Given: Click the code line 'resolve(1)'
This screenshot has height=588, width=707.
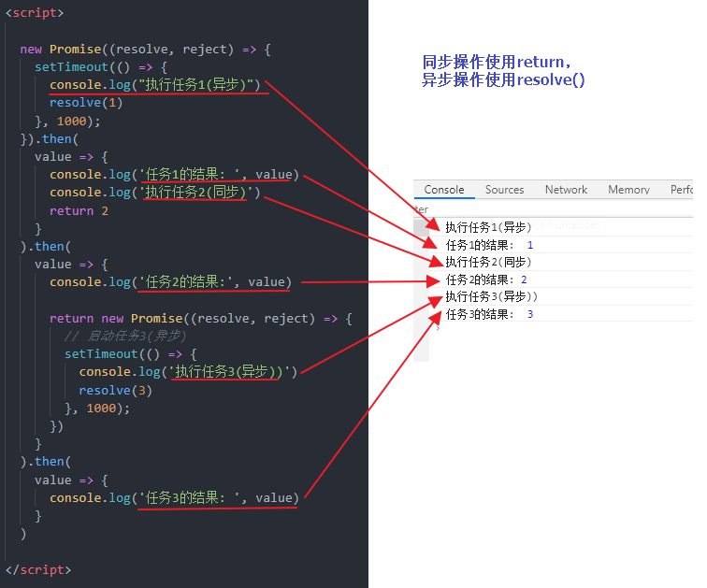Looking at the screenshot, I should [86, 103].
